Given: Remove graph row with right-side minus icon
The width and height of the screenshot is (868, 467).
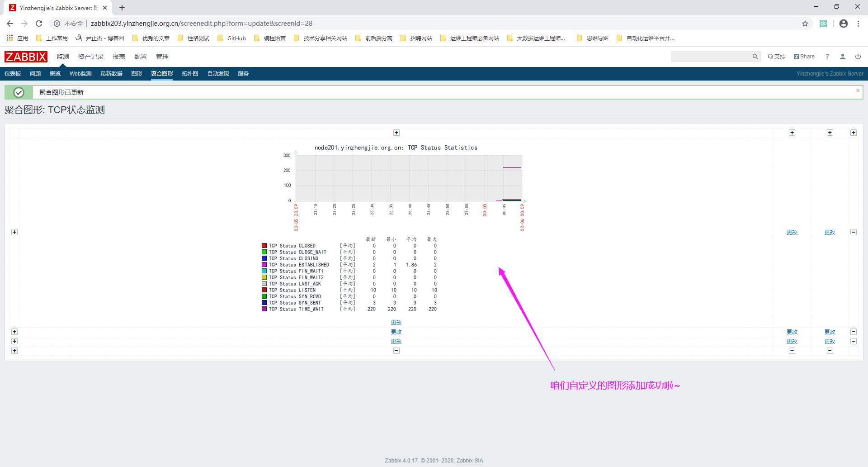Looking at the screenshot, I should 854,232.
